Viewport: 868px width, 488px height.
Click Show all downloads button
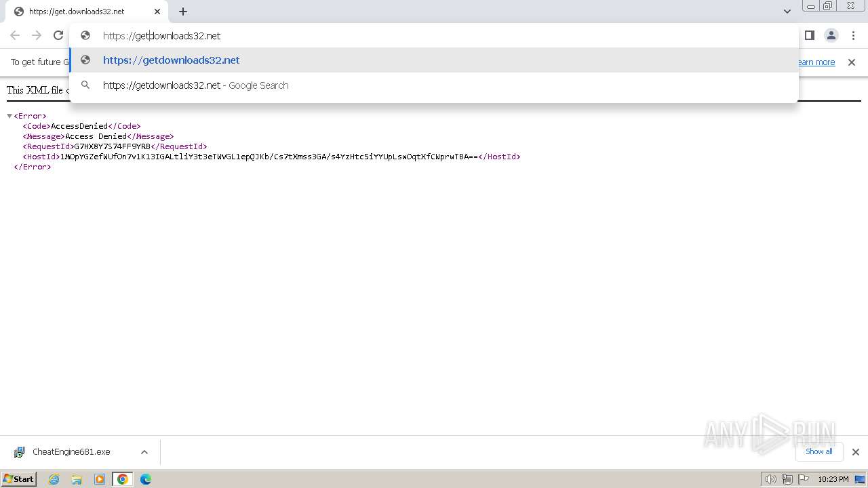coord(819,452)
